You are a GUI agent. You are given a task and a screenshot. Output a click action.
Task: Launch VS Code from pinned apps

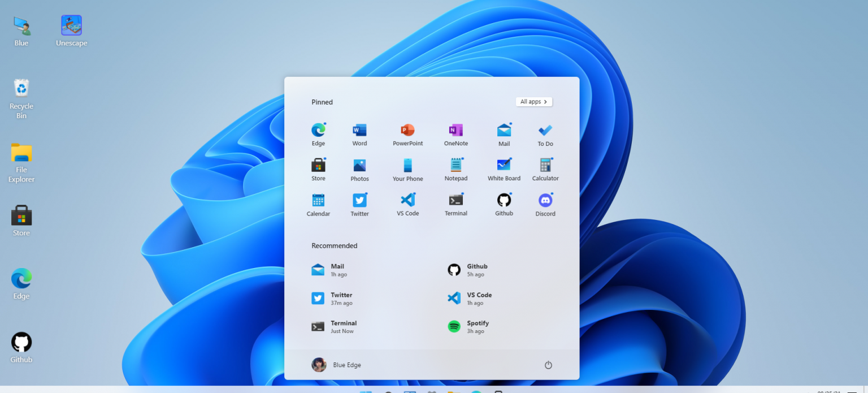coord(407,200)
